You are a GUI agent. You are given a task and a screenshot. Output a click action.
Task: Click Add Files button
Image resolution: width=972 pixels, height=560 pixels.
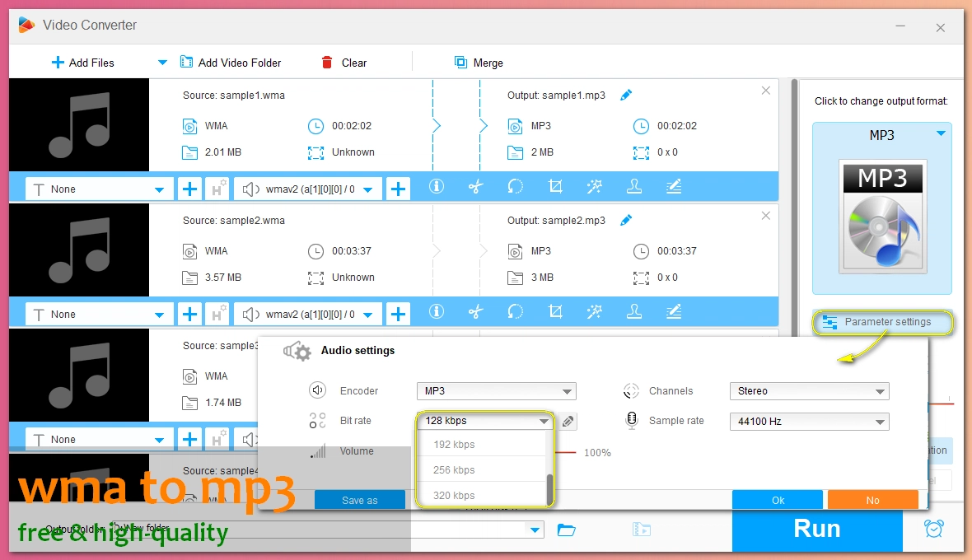pyautogui.click(x=83, y=63)
